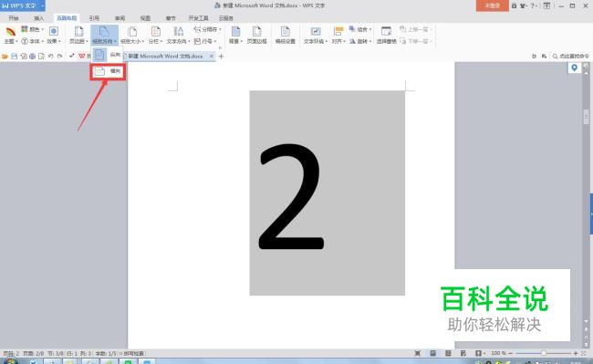Screen dimensions: 593x364
Task: Switch to the Home (开始) tab
Action: 14,18
